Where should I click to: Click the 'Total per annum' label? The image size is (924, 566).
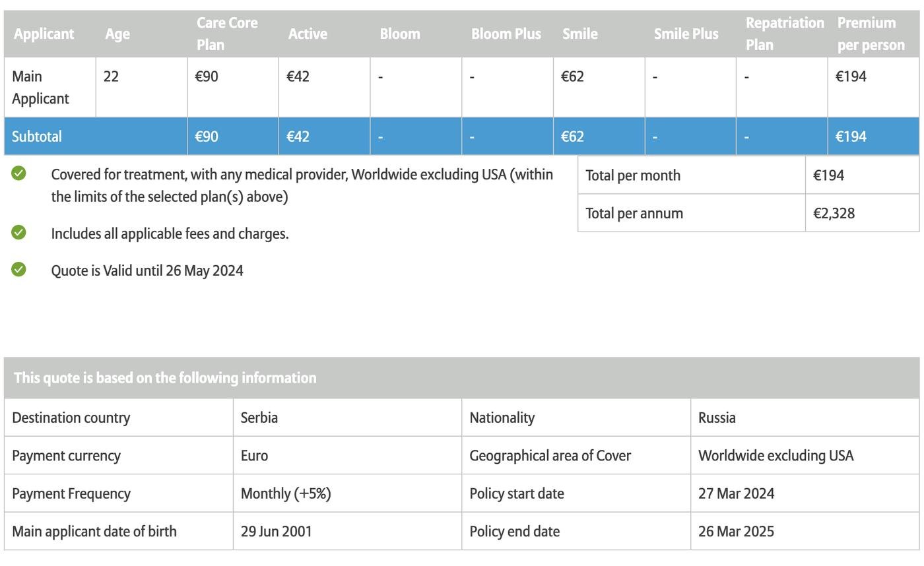634,213
